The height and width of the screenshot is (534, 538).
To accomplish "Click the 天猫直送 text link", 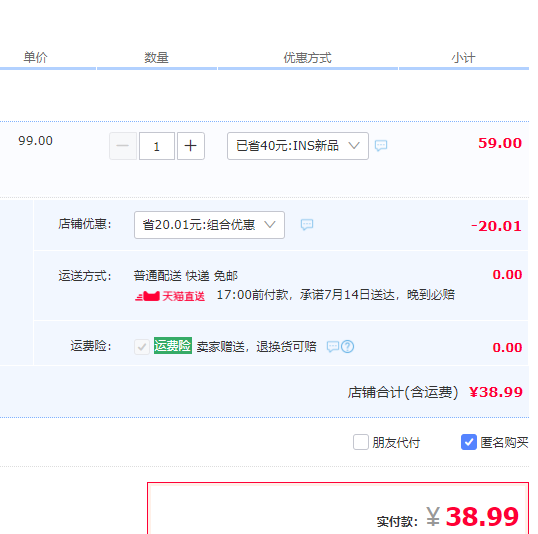I will coord(184,296).
